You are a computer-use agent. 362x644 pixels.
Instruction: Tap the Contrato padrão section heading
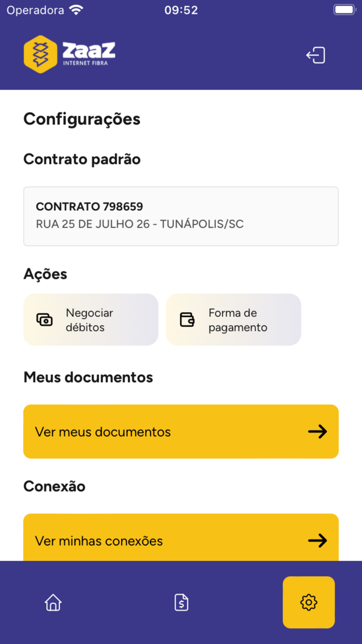(x=82, y=159)
